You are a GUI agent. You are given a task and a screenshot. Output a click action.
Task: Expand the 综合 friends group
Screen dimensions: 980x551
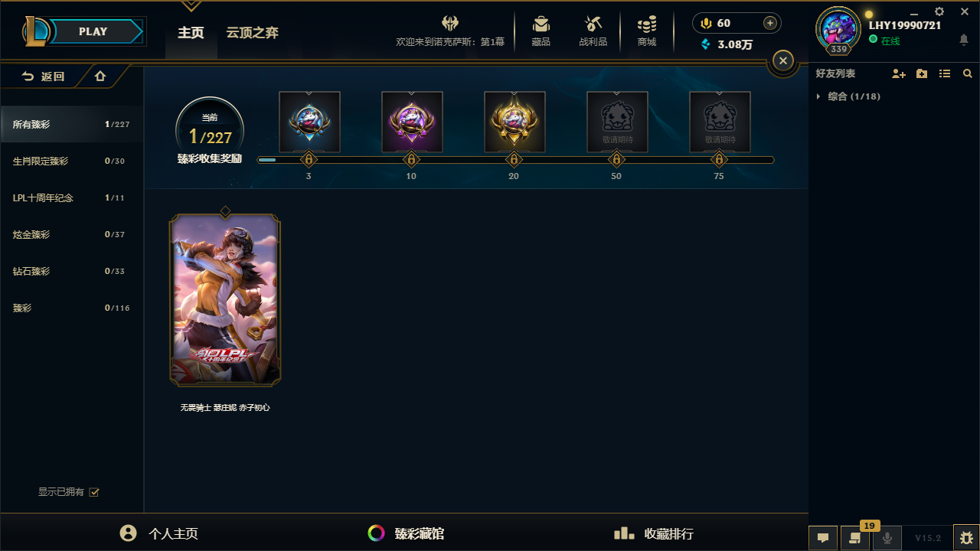click(848, 96)
